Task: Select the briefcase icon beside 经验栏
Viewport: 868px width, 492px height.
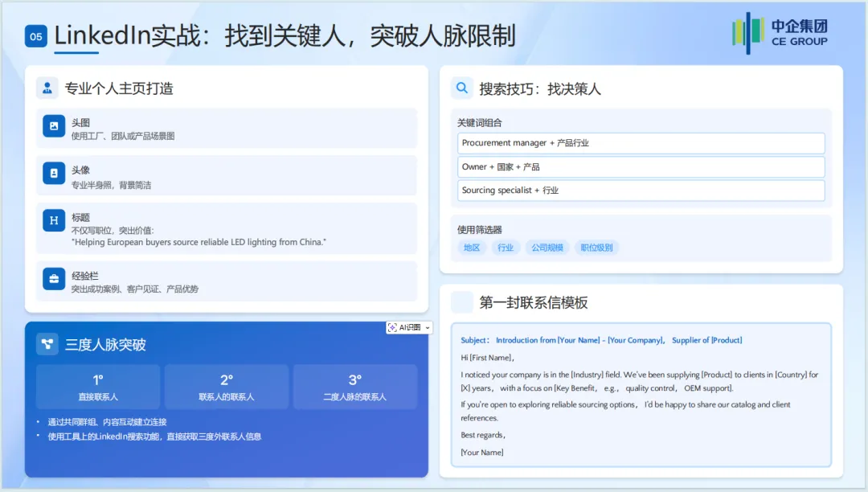Action: point(53,279)
